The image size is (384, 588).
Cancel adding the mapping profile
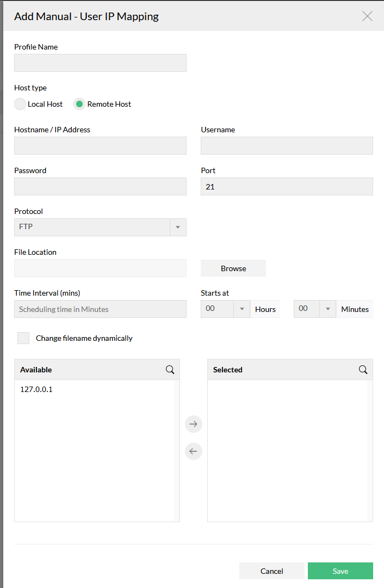point(272,571)
